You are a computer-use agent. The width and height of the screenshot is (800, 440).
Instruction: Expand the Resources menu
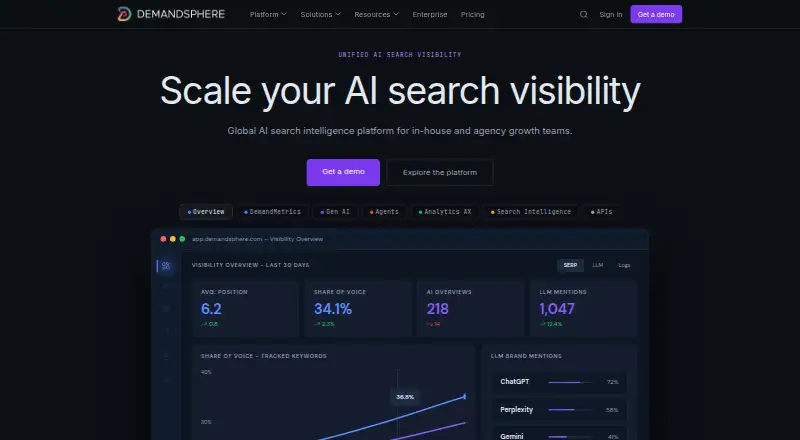coord(377,15)
